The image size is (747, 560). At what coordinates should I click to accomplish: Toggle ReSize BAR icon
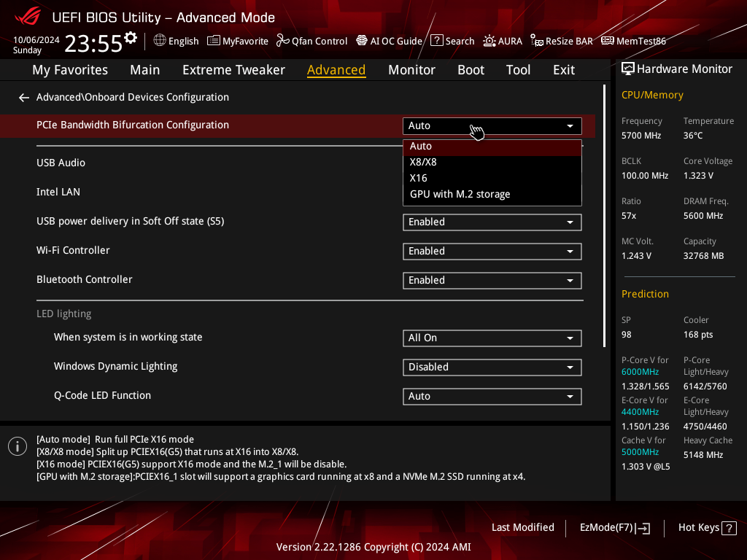(537, 41)
